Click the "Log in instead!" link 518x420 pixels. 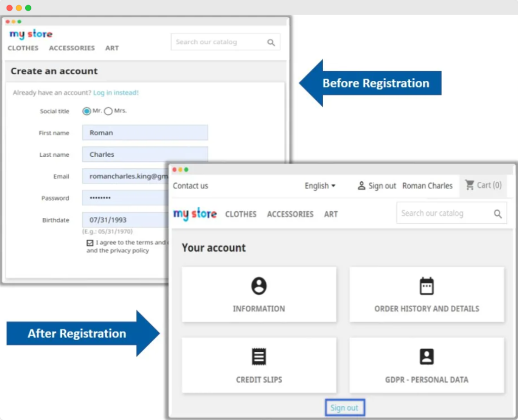coord(116,92)
